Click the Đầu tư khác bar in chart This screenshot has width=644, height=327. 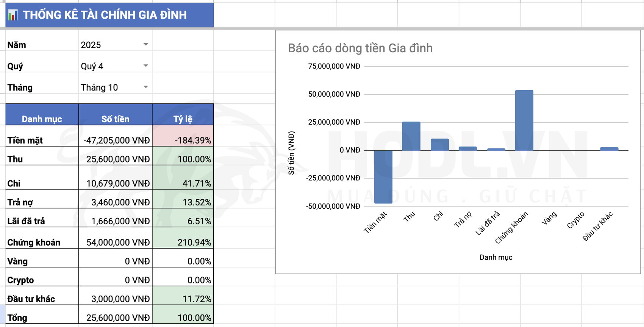click(x=609, y=149)
